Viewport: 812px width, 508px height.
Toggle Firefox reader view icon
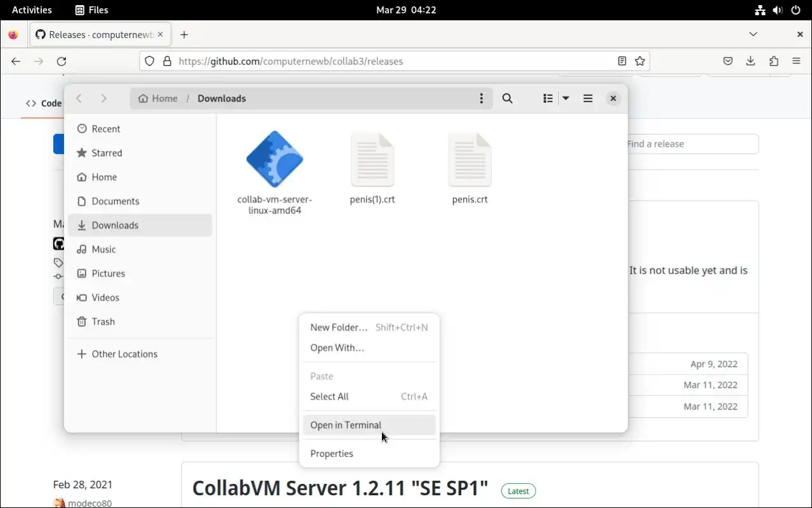tap(622, 61)
